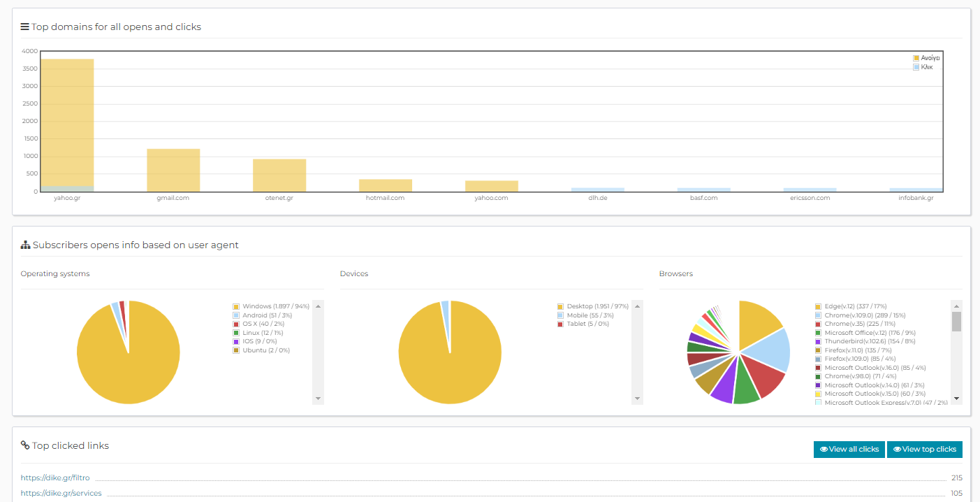
Task: Click the yellow Windows legend swatch
Action: pyautogui.click(x=236, y=306)
